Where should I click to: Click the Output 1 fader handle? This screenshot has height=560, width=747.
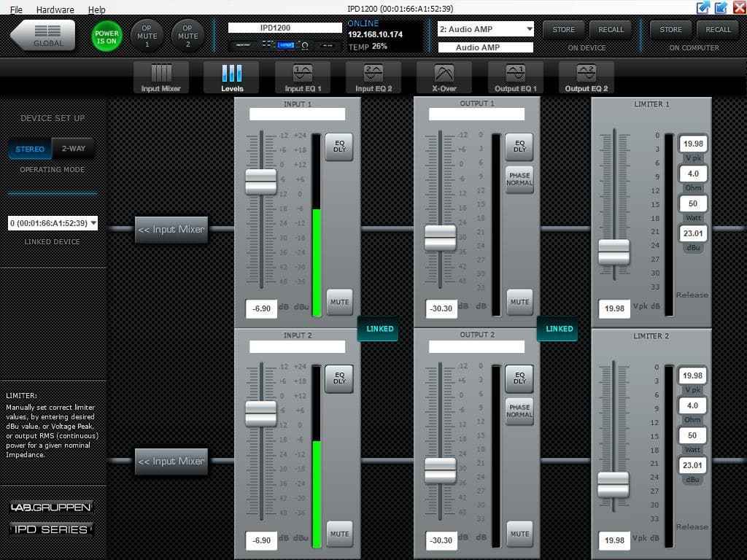[440, 238]
